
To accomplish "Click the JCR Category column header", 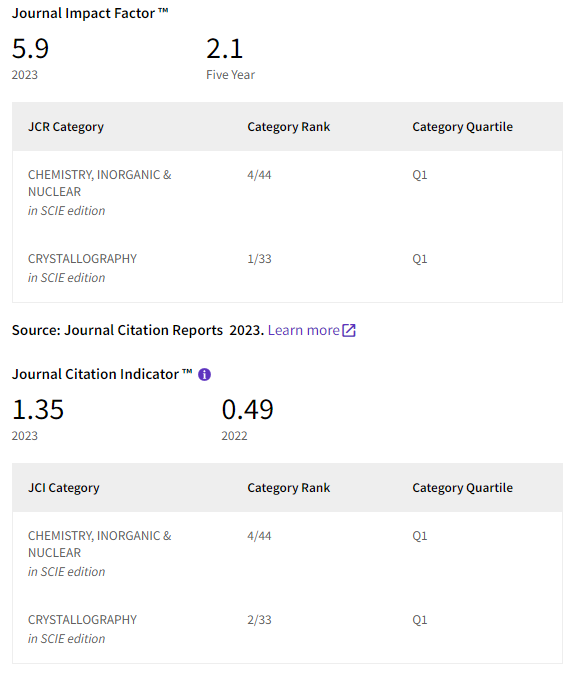I will point(66,127).
